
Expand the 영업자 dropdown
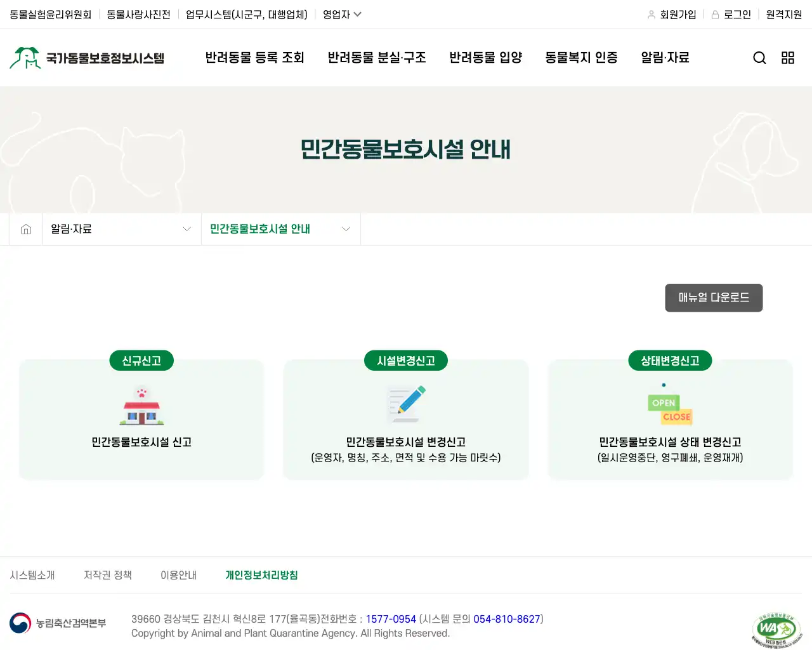[x=342, y=15]
